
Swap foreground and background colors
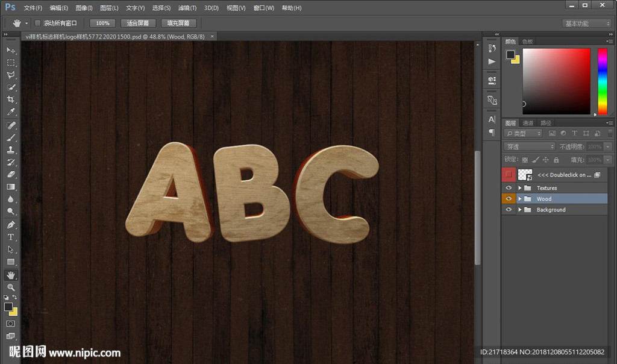tap(14, 297)
